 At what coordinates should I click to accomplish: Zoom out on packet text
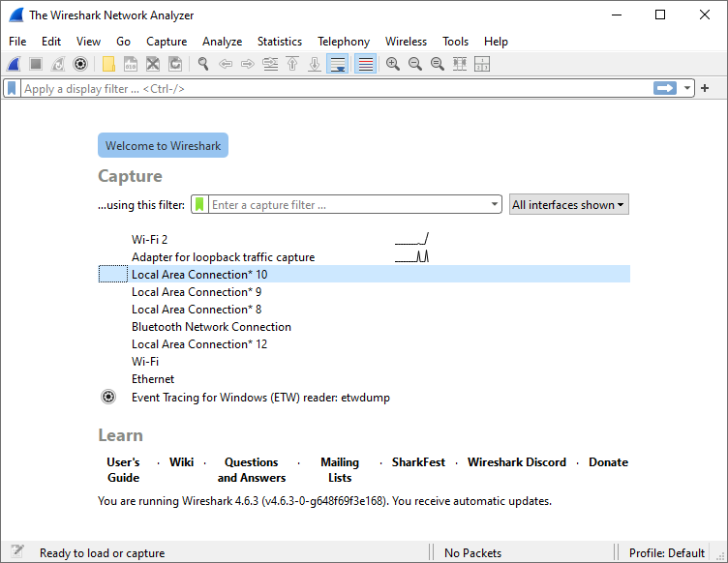(414, 64)
